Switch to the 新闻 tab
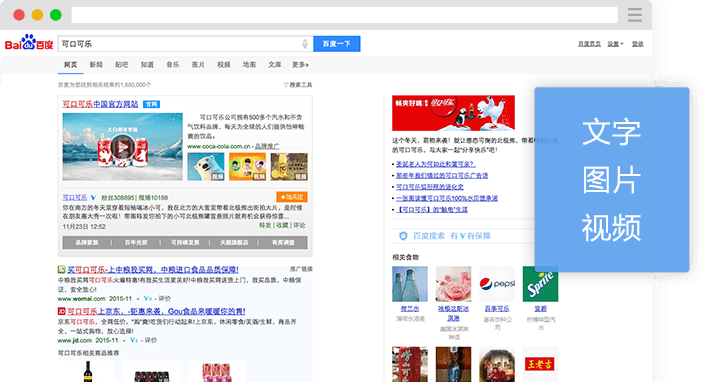The width and height of the screenshot is (703, 382). point(96,65)
